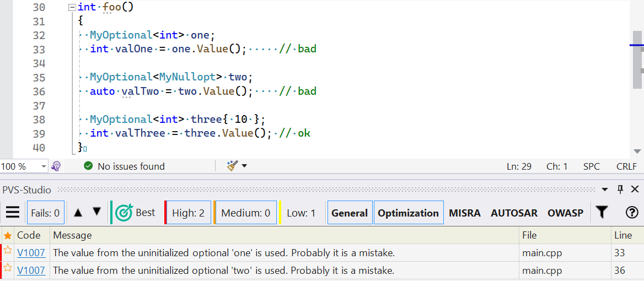Open the zoom level 100 % dropdown
The image size is (644, 281).
(44, 166)
